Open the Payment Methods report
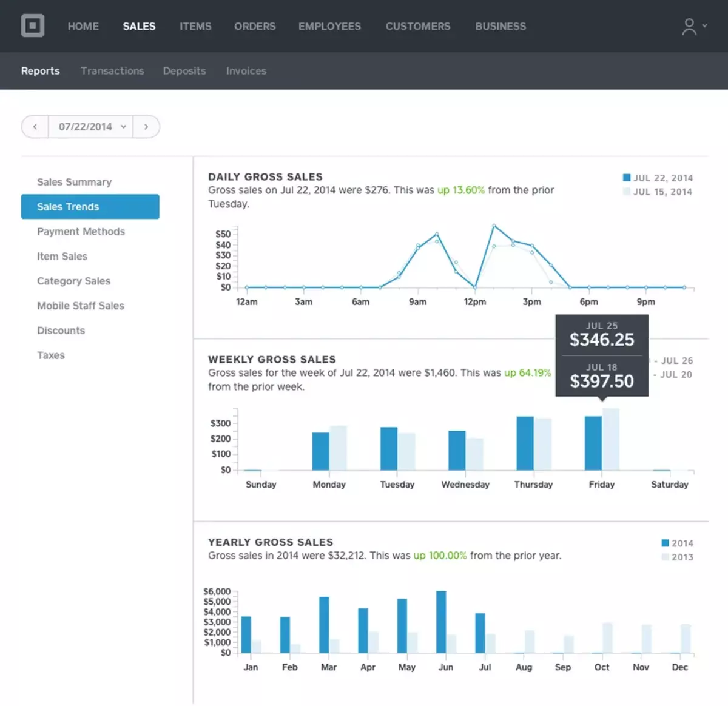This screenshot has height=706, width=728. [x=81, y=232]
